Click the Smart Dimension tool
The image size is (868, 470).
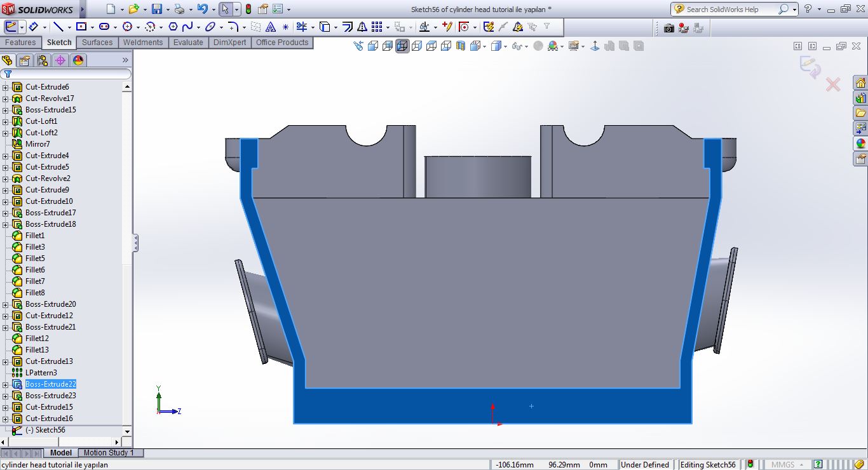point(33,27)
